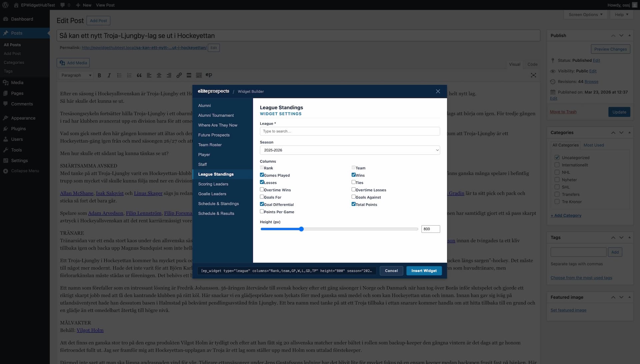Viewport: 640px width, 364px height.
Task: Click the Add Media button
Action: click(x=73, y=63)
